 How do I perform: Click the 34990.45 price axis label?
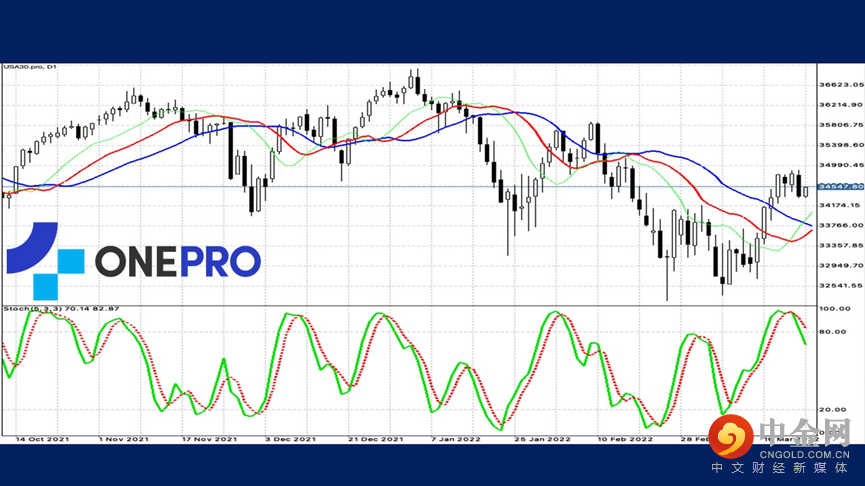point(841,165)
